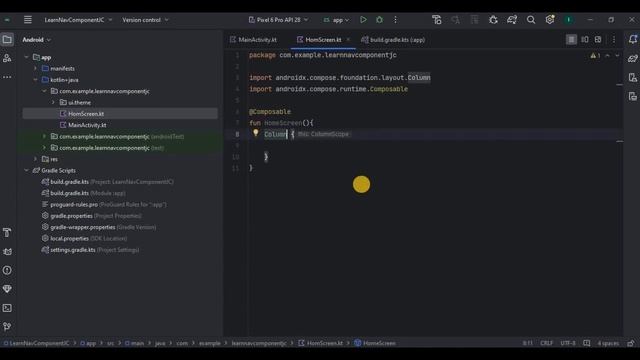The width and height of the screenshot is (640, 360).
Task: Switch editor to Design view
Action: coord(598,40)
